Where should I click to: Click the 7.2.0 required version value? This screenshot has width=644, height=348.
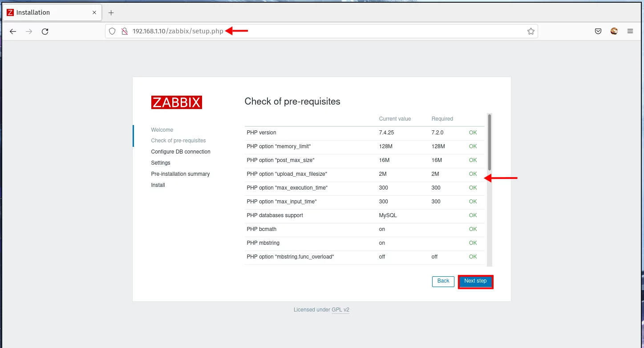[437, 133]
